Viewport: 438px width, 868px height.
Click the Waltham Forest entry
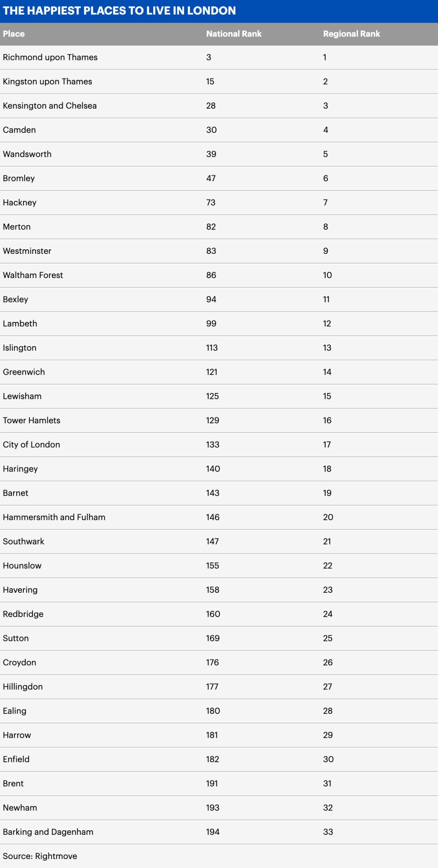[33, 275]
